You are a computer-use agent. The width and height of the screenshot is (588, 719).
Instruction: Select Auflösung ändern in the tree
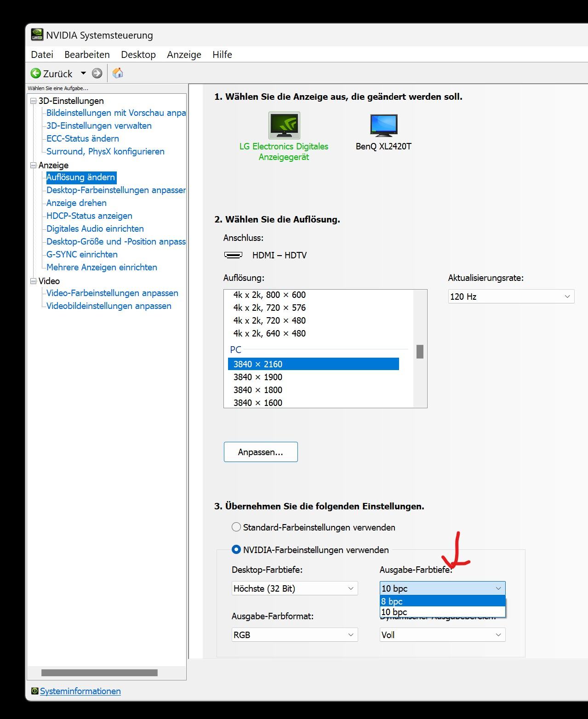point(81,177)
